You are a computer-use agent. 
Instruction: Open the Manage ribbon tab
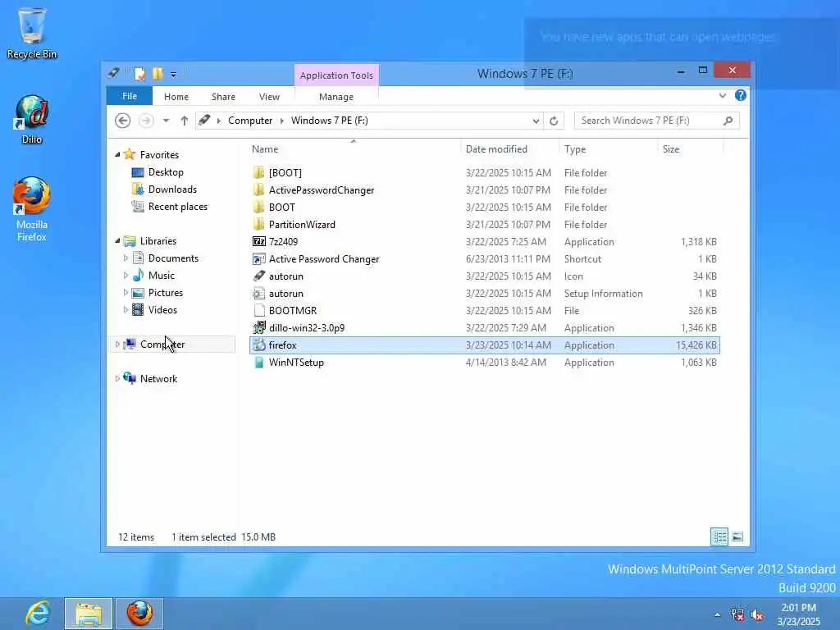click(336, 97)
